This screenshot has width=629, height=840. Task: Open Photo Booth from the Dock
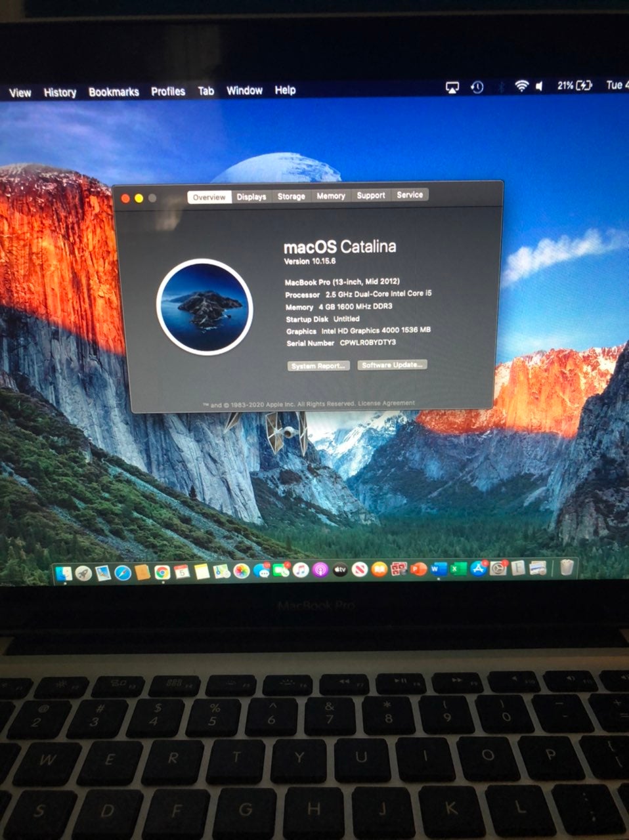tap(399, 570)
